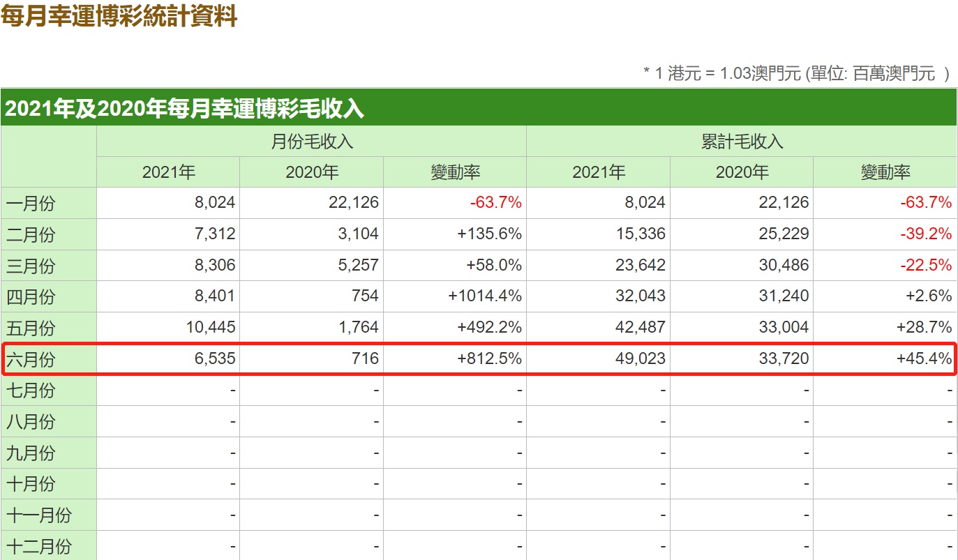Click the +135.6% change rate cell
Image resolution: width=958 pixels, height=560 pixels.
click(x=490, y=234)
